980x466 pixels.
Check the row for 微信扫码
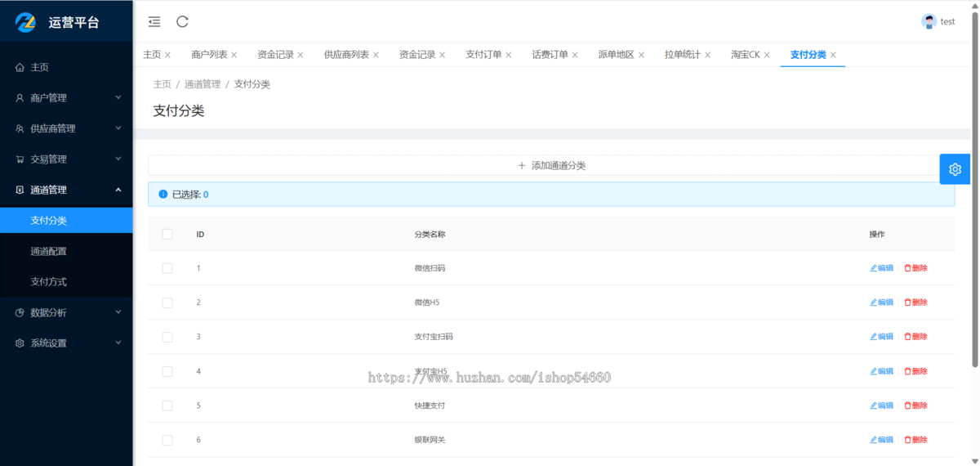[x=167, y=268]
